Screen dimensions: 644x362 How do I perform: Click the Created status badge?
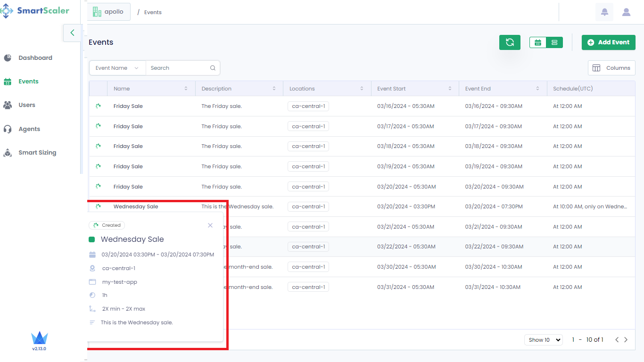[x=107, y=225]
